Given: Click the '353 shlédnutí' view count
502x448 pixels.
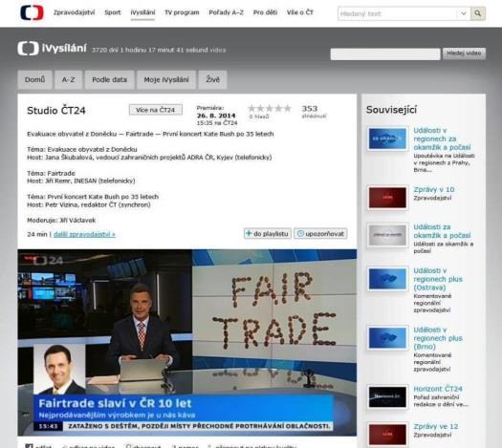Looking at the screenshot, I should (x=314, y=112).
